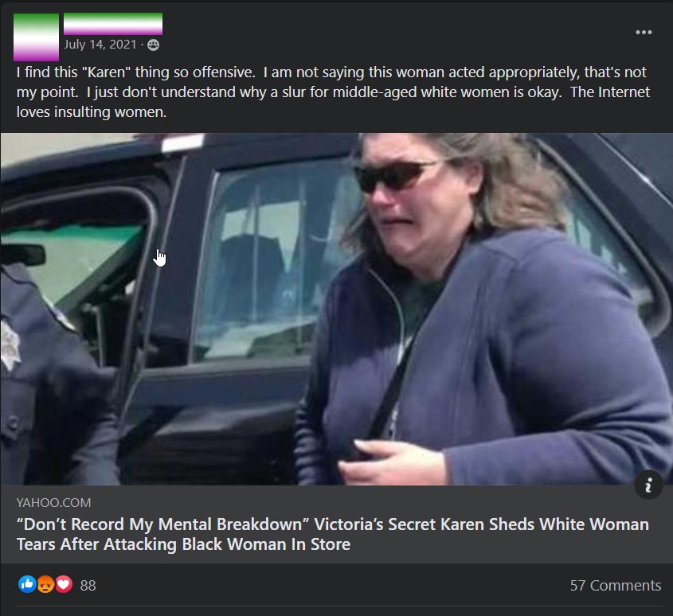The height and width of the screenshot is (616, 673).
Task: Click the group audience icon beside date
Action: (153, 45)
